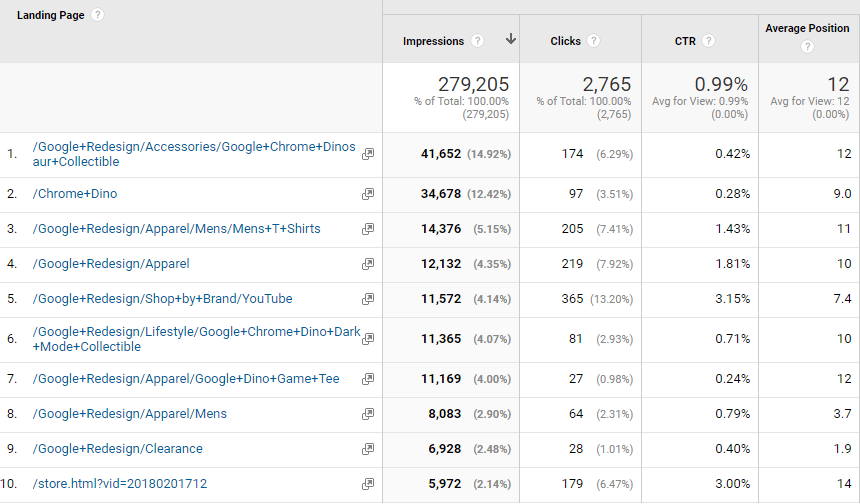Select impressions value 14,376
The width and height of the screenshot is (860, 504).
441,229
